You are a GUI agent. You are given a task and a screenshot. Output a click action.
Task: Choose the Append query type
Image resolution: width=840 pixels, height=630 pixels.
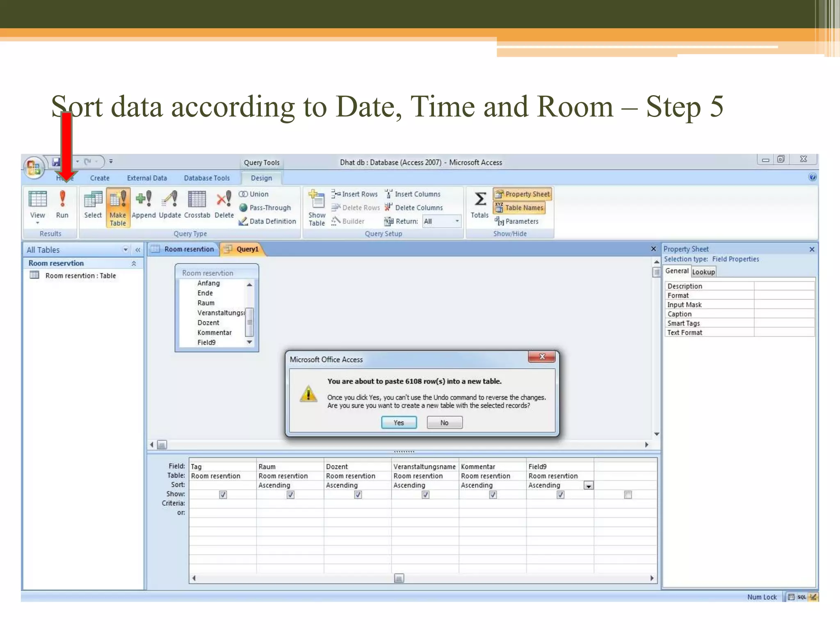click(x=144, y=205)
